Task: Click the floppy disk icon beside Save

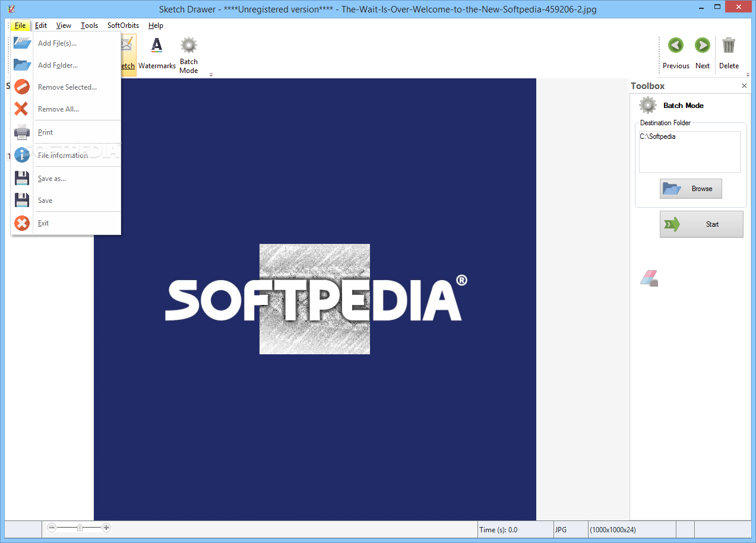Action: tap(22, 200)
